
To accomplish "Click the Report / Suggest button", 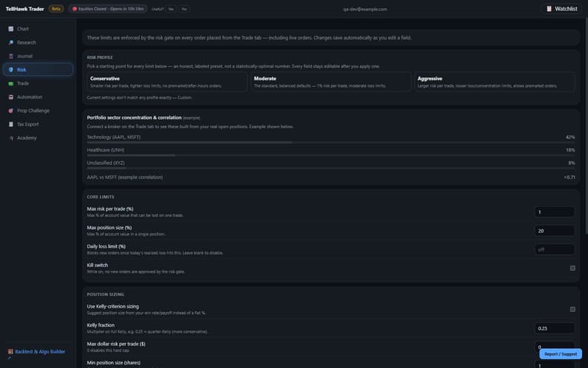I will tap(561, 354).
